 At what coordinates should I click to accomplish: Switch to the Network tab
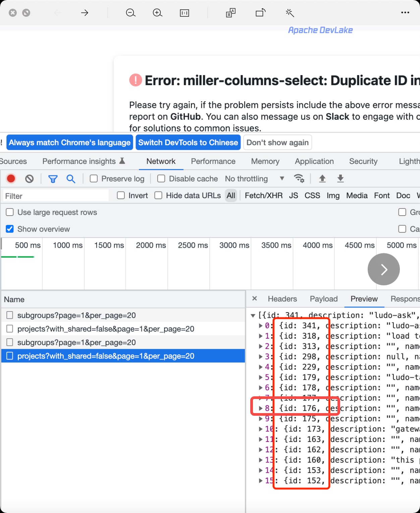[x=161, y=161]
